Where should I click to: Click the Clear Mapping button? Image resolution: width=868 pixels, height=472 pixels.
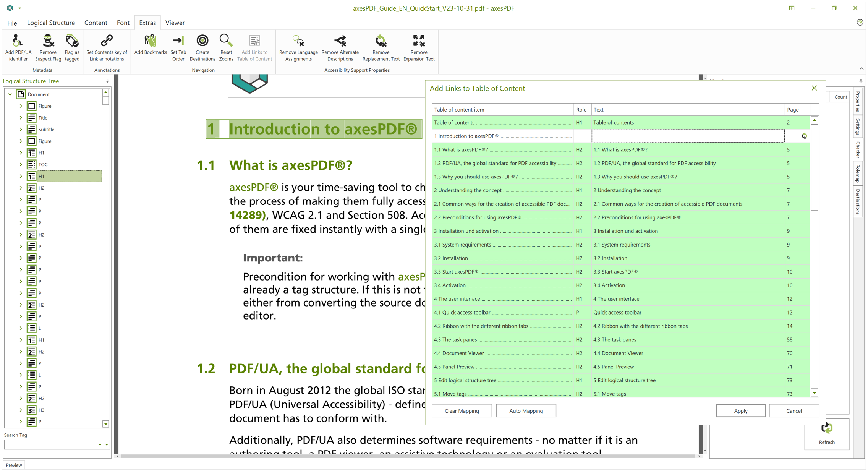click(462, 411)
